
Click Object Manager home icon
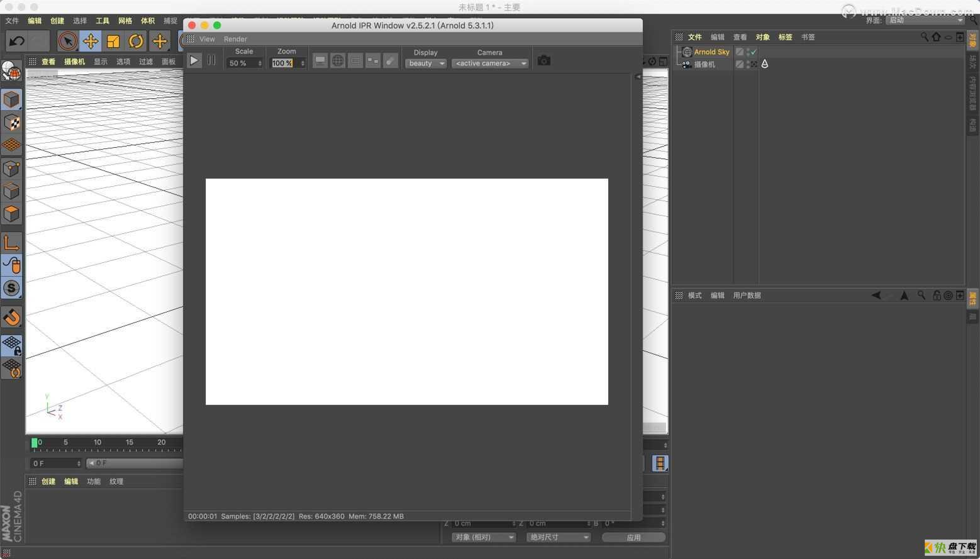point(936,37)
